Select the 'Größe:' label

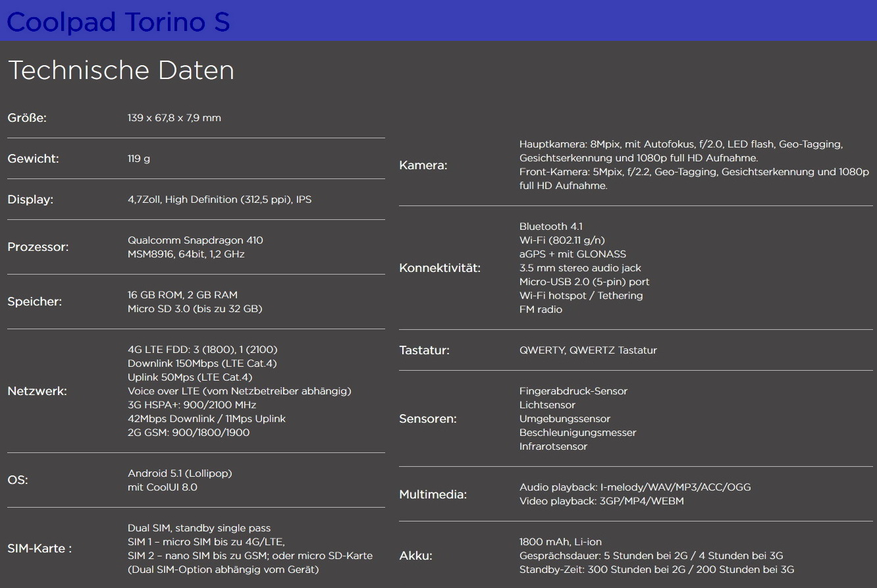pos(27,118)
